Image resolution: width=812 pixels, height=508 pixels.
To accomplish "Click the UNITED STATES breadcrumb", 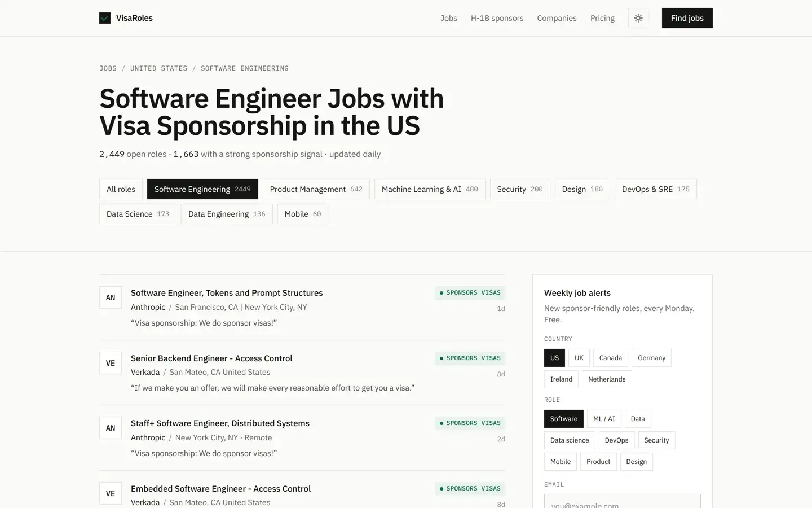I will (x=158, y=68).
